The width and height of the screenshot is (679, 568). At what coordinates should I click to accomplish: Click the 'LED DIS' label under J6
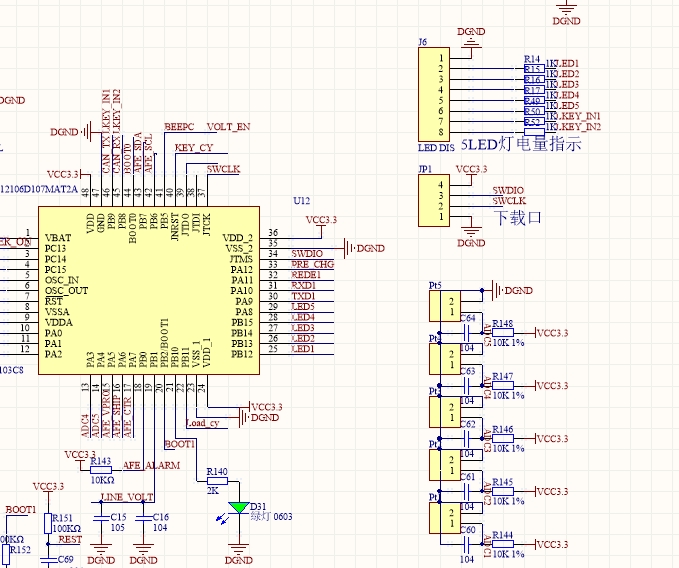click(x=436, y=148)
